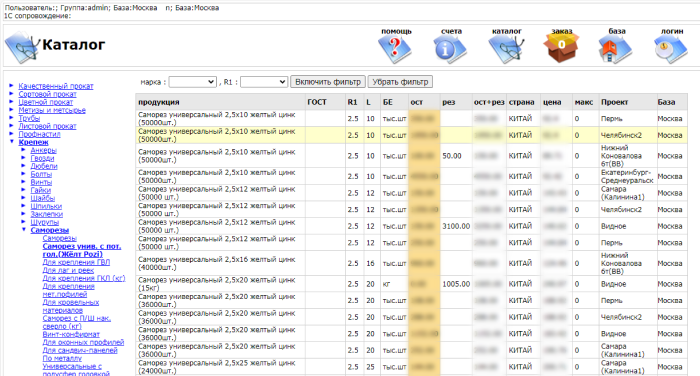700x376 pixels.
Task: Open the каталог notebook icon in toolbar
Action: (x=506, y=49)
